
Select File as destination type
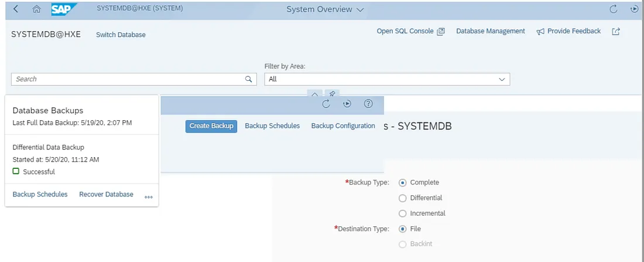click(403, 229)
